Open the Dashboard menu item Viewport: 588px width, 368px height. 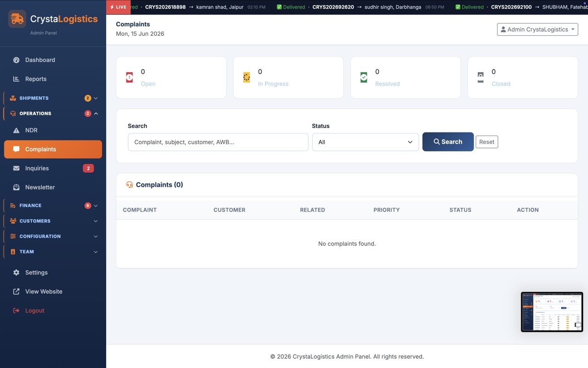point(53,60)
